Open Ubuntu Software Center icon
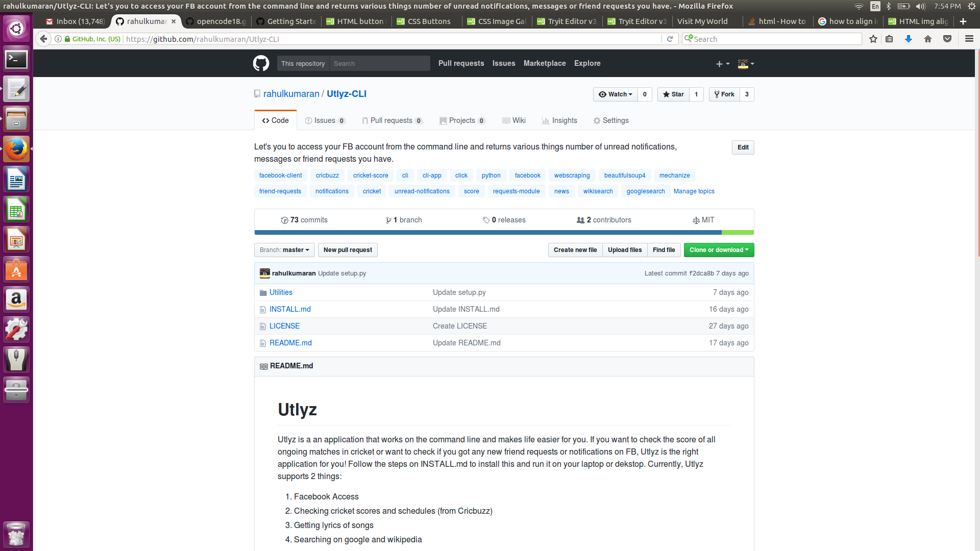Screen dimensions: 980x551 [x=16, y=269]
